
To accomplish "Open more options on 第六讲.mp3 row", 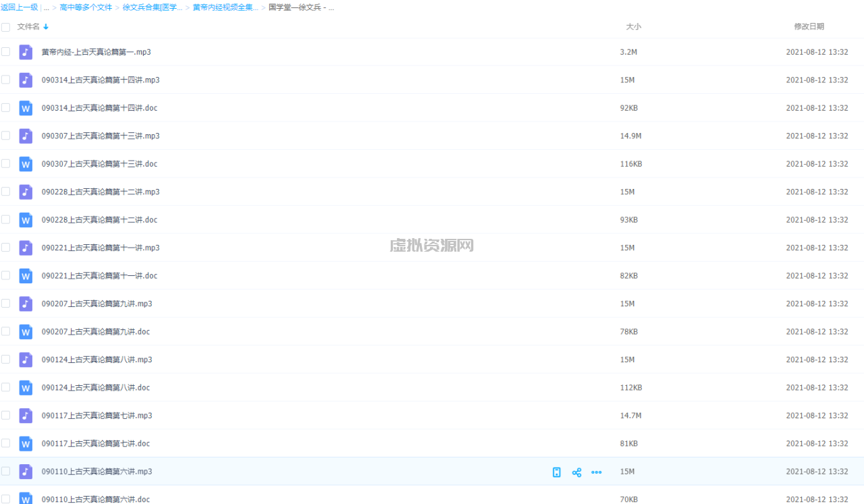I will coord(597,472).
